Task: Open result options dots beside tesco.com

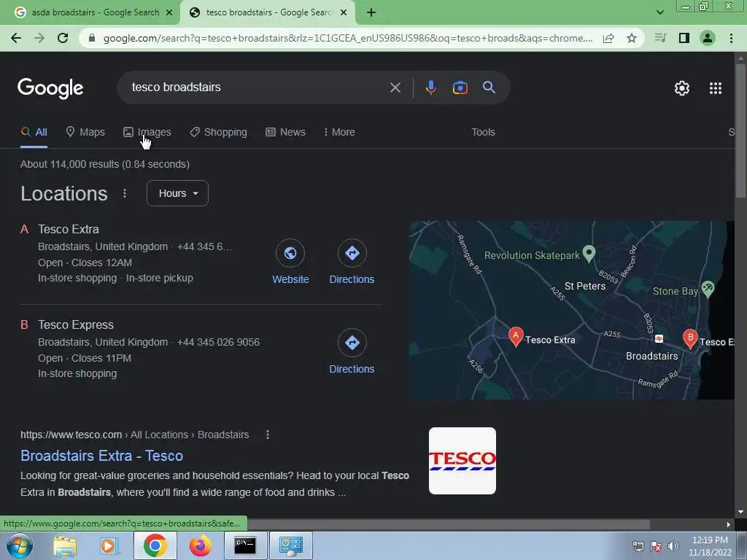Action: [268, 435]
